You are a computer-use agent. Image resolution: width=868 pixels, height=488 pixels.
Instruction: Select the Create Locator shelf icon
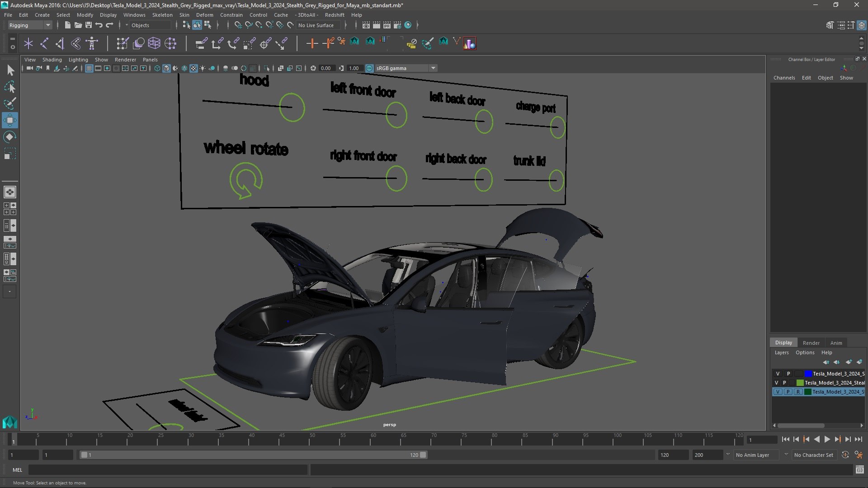[x=28, y=43]
